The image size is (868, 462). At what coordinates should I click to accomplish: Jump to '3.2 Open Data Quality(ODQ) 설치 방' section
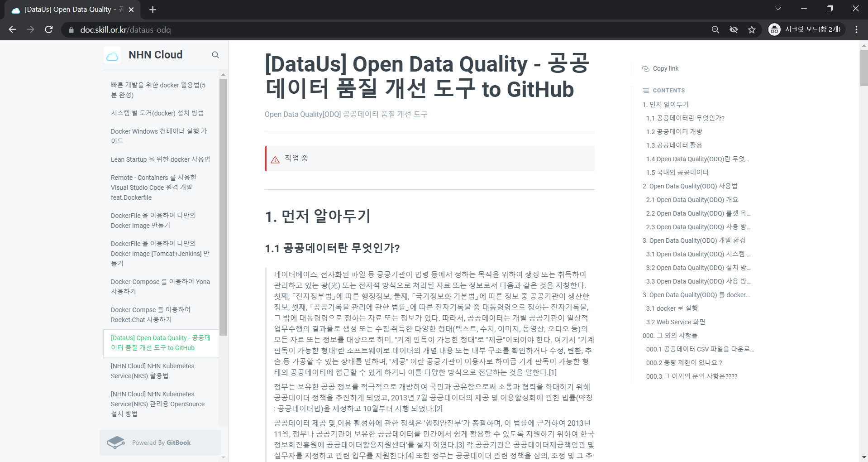point(698,268)
